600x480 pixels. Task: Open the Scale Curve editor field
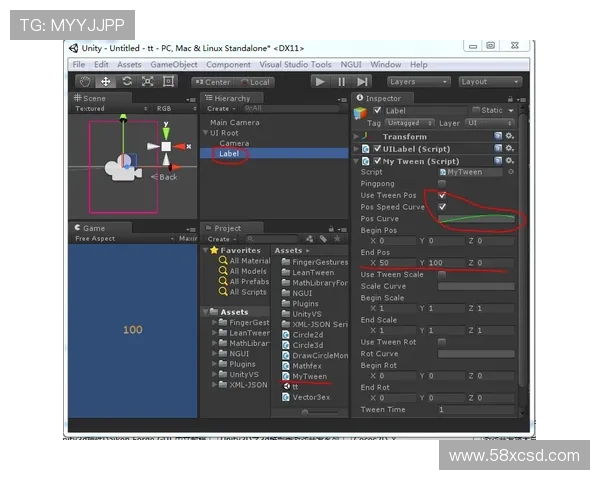point(476,286)
